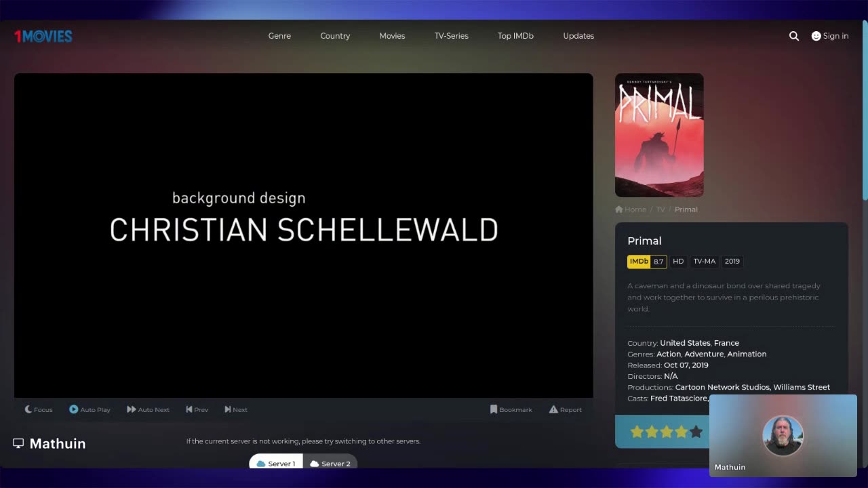Click the 2019 year badge
868x488 pixels.
[x=732, y=261]
